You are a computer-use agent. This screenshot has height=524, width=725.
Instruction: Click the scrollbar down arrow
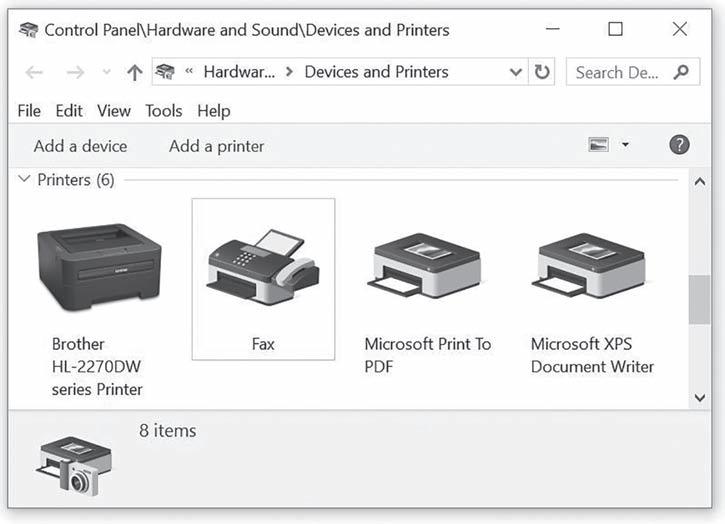tap(700, 397)
